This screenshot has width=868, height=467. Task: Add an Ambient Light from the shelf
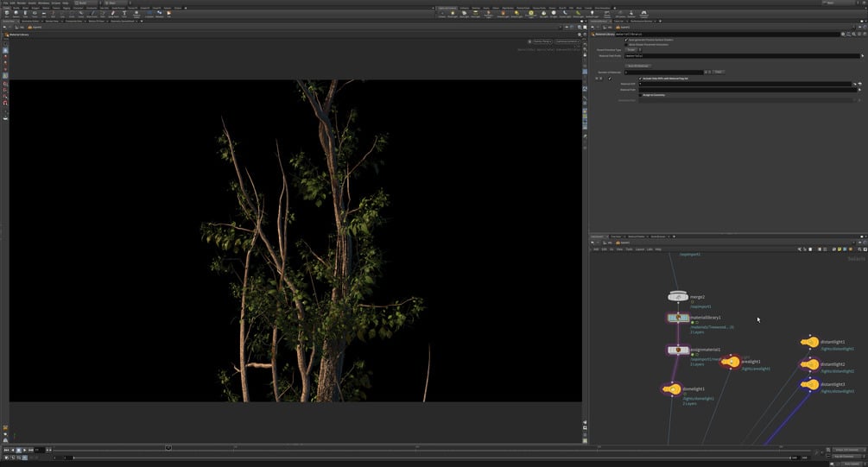(x=592, y=14)
